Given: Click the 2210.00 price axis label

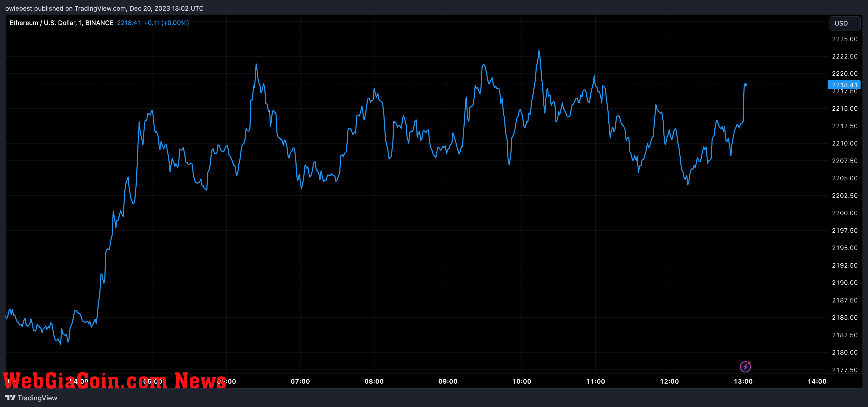Looking at the screenshot, I should pyautogui.click(x=845, y=143).
